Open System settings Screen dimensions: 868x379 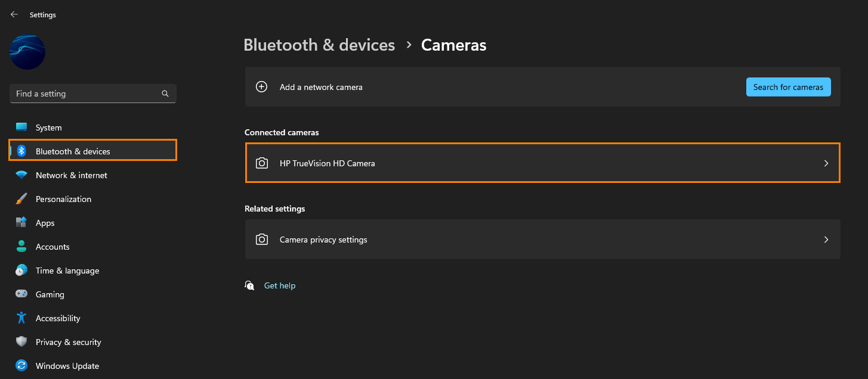click(93, 128)
